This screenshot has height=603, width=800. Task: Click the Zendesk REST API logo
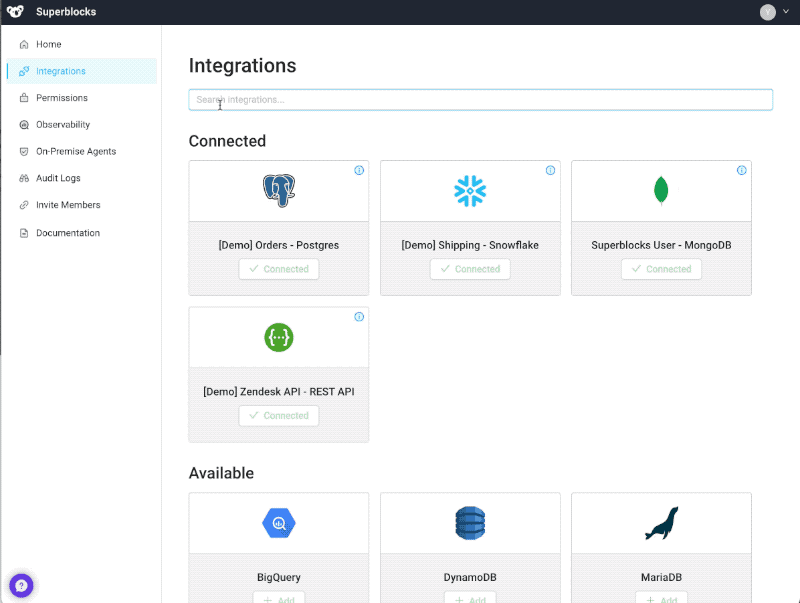pos(279,337)
